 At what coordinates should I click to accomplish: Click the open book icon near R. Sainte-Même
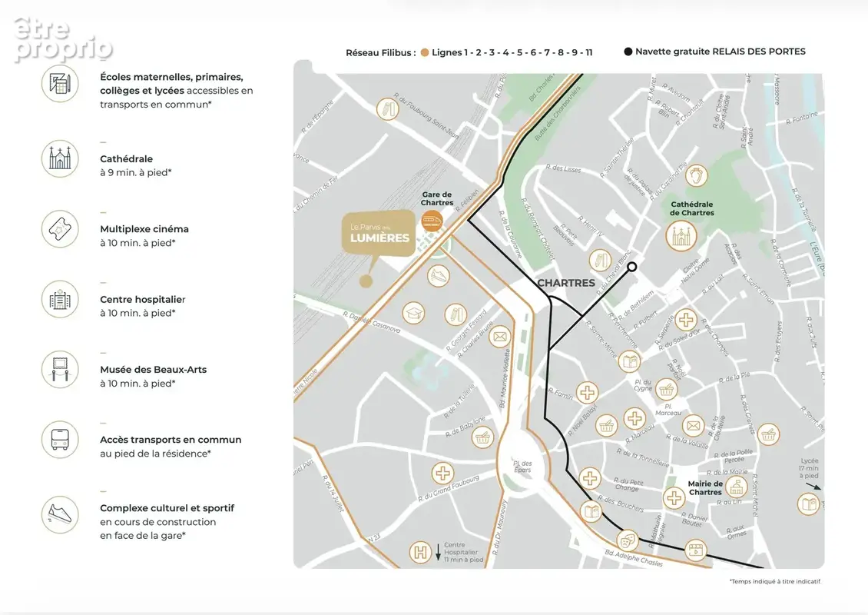pos(629,362)
